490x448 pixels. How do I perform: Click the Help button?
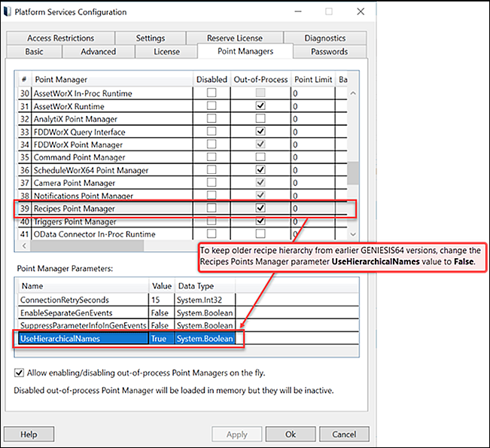[29, 434]
